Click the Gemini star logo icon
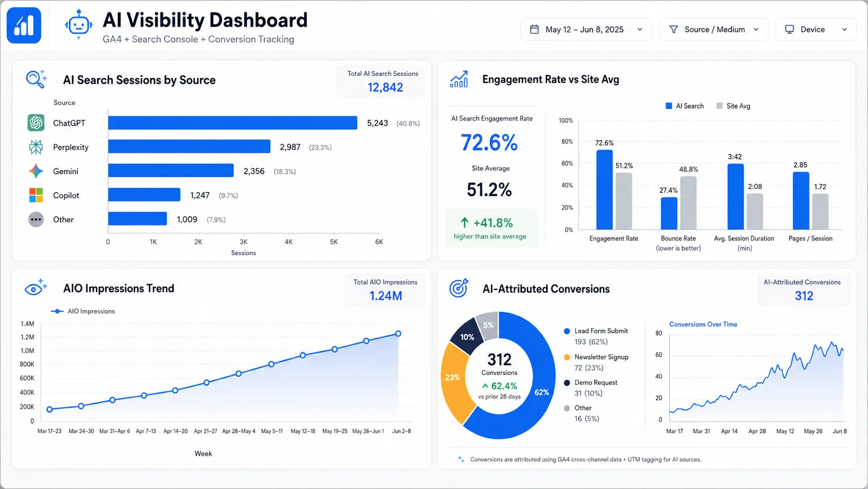 click(x=36, y=171)
